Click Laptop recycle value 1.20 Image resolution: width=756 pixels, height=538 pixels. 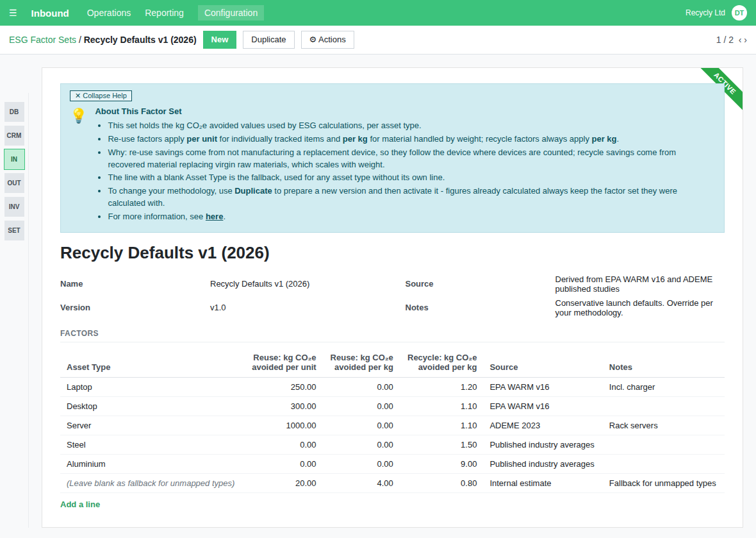[x=468, y=387]
